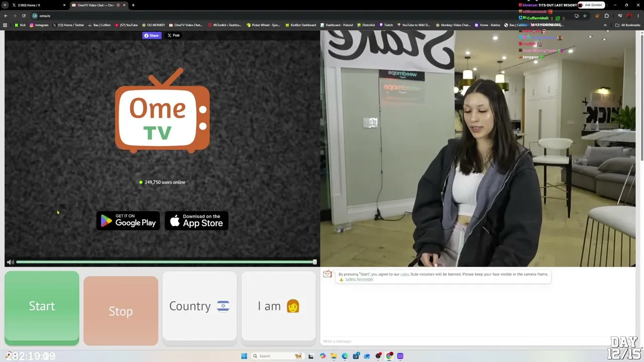Screen dimensions: 644x362
Task: Go forward to the next page
Action: tap(15, 16)
